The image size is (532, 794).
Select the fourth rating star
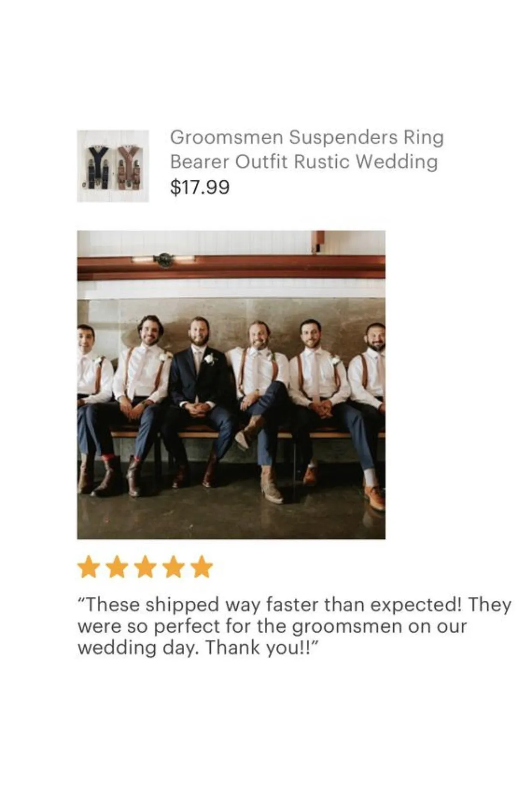(x=173, y=567)
